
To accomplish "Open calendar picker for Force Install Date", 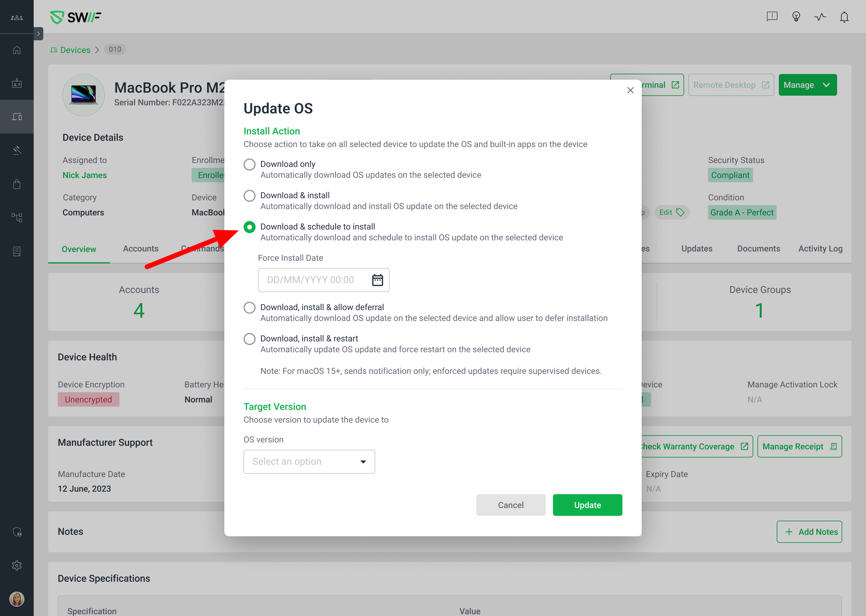I will point(377,280).
